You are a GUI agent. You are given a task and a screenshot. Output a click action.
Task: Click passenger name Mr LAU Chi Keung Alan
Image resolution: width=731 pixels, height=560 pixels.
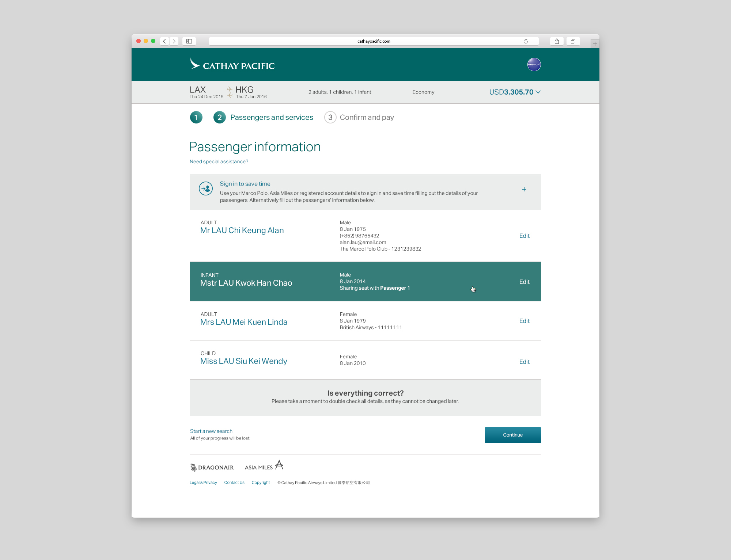pyautogui.click(x=242, y=231)
